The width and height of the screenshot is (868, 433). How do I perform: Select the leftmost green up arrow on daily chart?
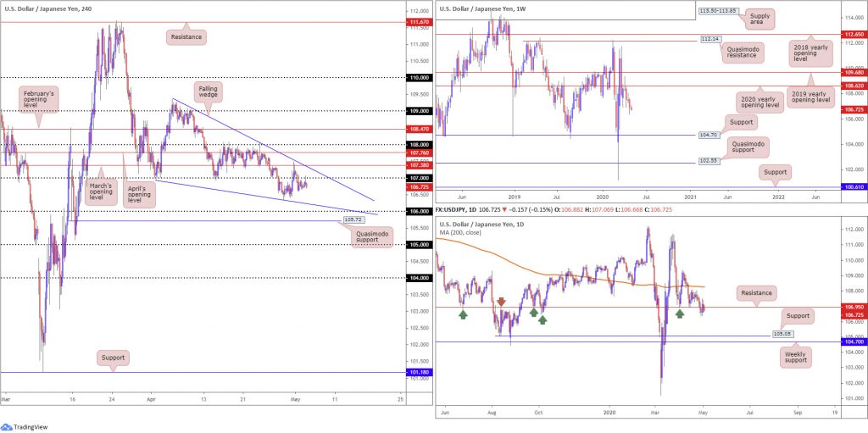click(x=463, y=314)
